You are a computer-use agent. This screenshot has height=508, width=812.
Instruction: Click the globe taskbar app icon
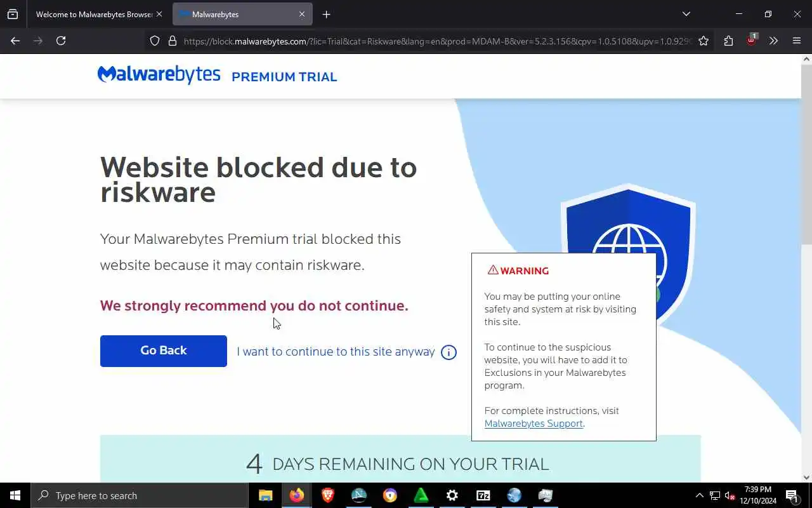pyautogui.click(x=514, y=495)
